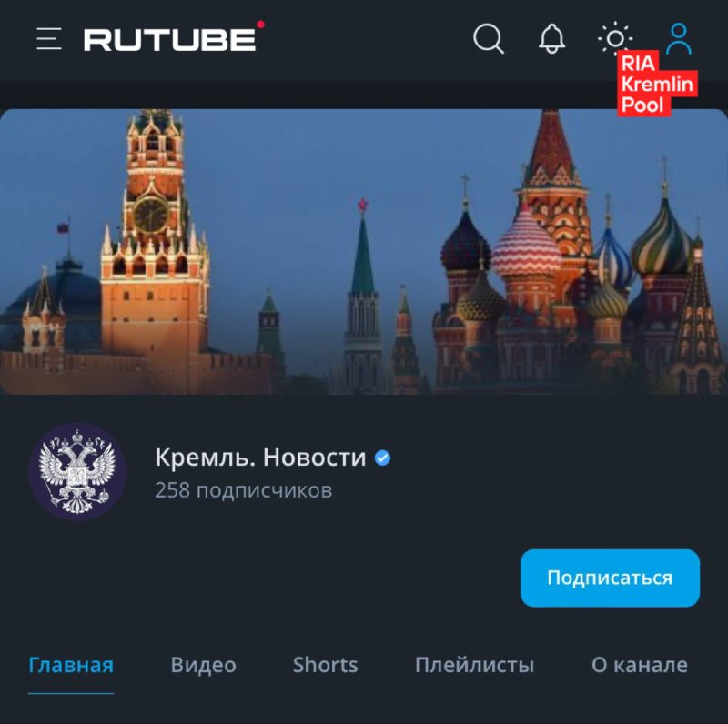Open the user profile icon
The image size is (728, 724).
(x=679, y=38)
